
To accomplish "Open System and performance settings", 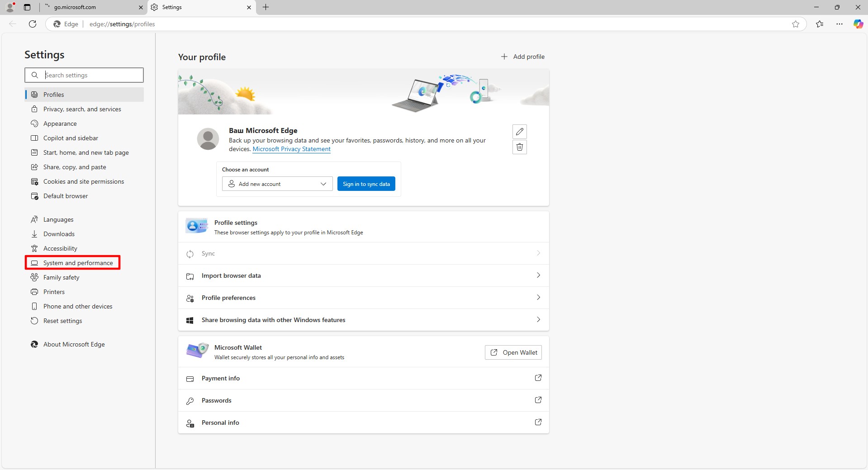I will (x=78, y=263).
